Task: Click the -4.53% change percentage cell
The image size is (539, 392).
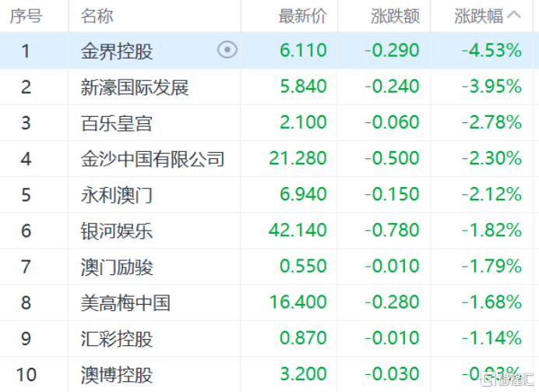Action: [x=491, y=51]
